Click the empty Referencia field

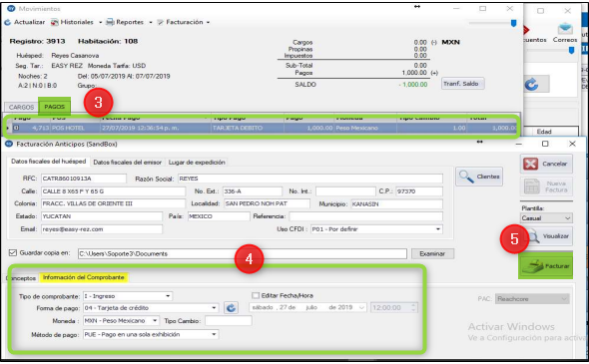(365, 216)
